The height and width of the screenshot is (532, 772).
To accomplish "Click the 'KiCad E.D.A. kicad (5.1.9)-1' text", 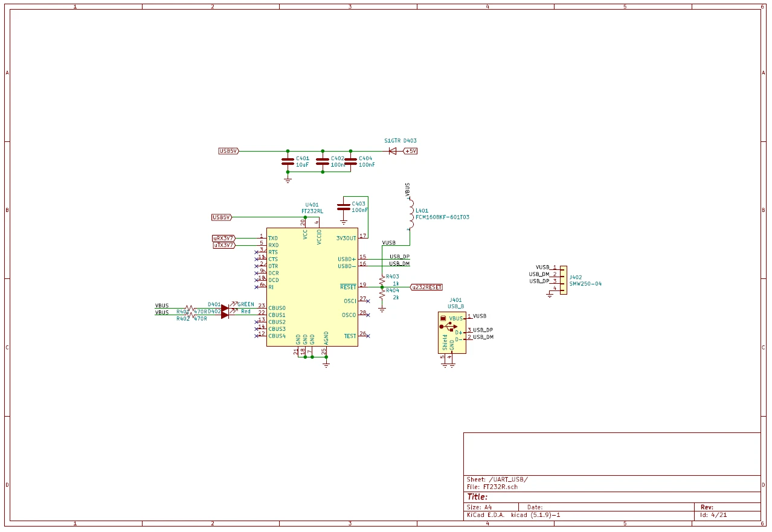I will 513,516.
